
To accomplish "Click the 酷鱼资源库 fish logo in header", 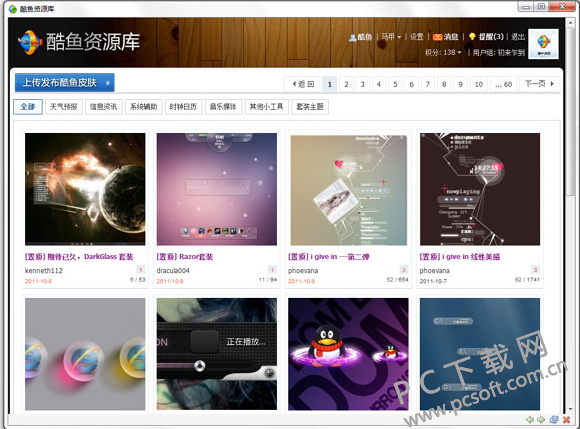I will point(29,42).
